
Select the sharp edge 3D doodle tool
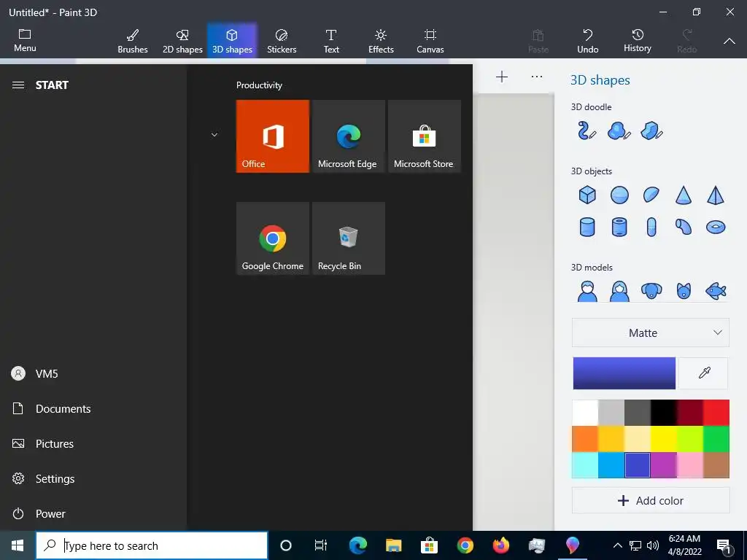click(651, 131)
